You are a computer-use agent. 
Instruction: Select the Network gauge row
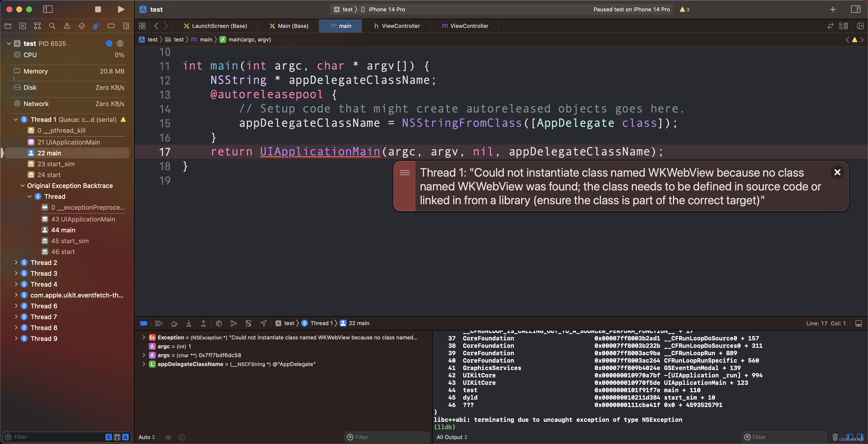[69, 104]
